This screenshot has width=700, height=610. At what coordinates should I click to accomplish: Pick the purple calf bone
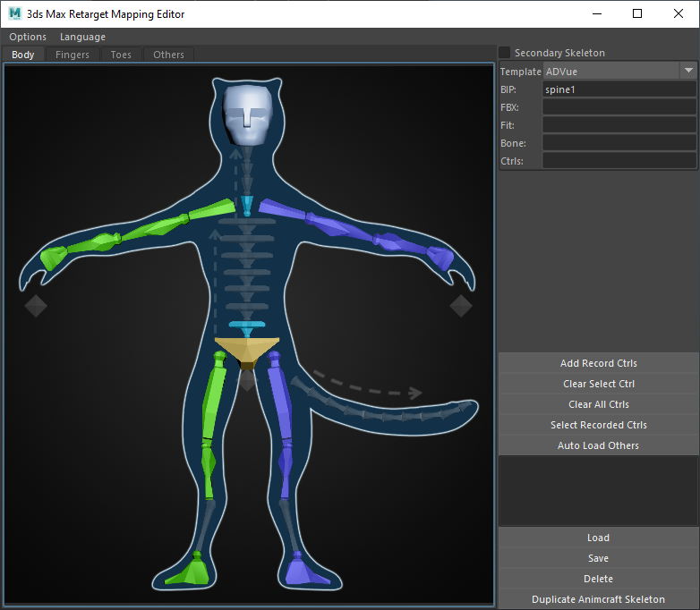tap(286, 470)
